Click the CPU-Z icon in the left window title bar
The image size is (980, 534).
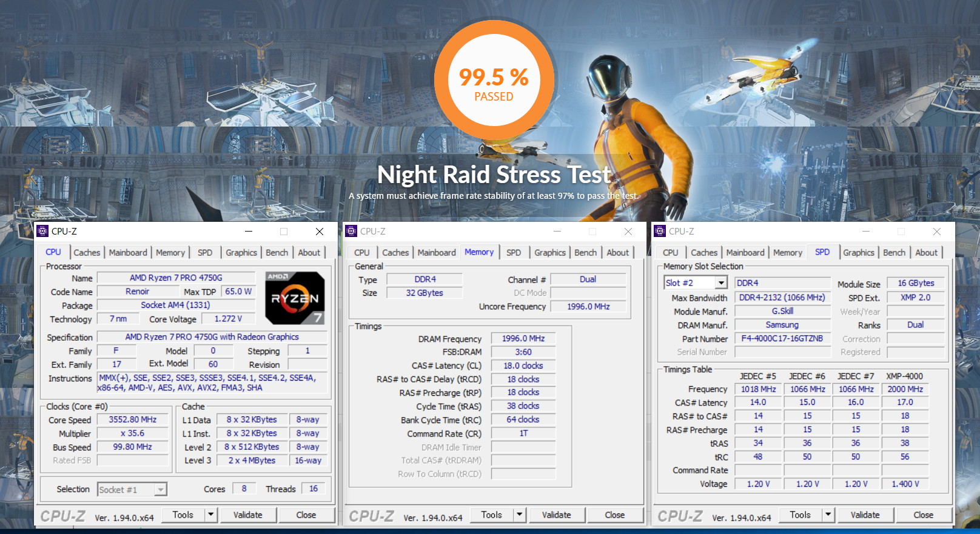click(x=42, y=231)
